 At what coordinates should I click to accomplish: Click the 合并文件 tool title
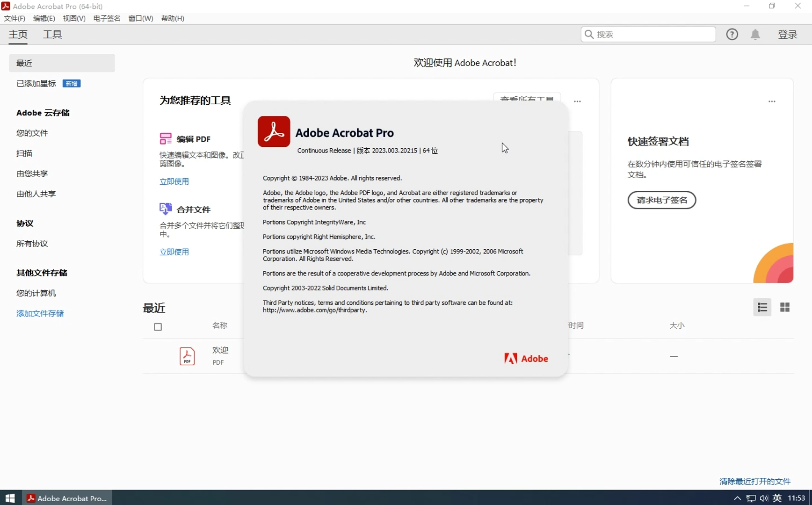pyautogui.click(x=194, y=209)
